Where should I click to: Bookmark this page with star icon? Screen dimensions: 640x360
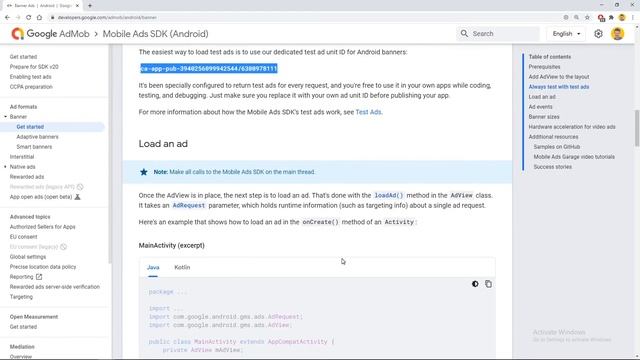[587, 18]
